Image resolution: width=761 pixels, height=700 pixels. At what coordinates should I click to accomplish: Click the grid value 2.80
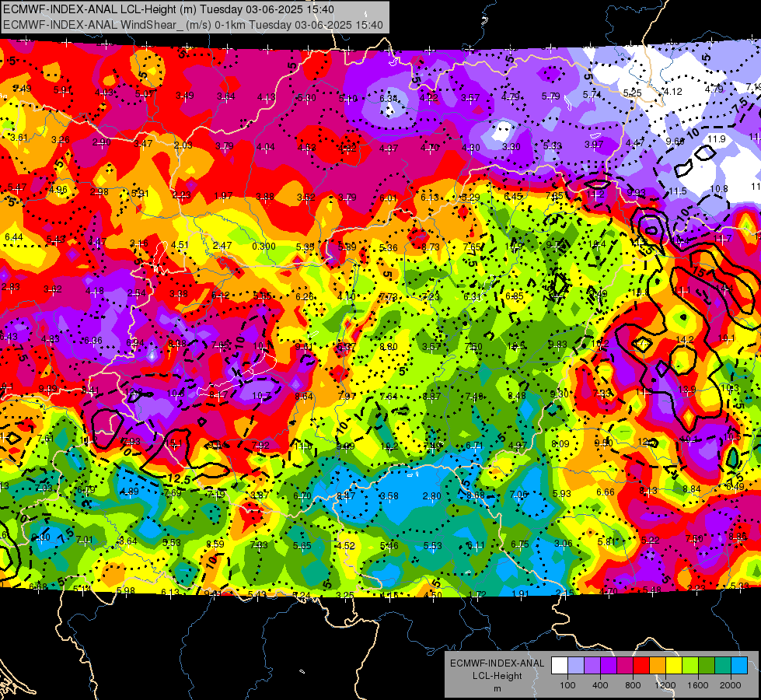[431, 496]
